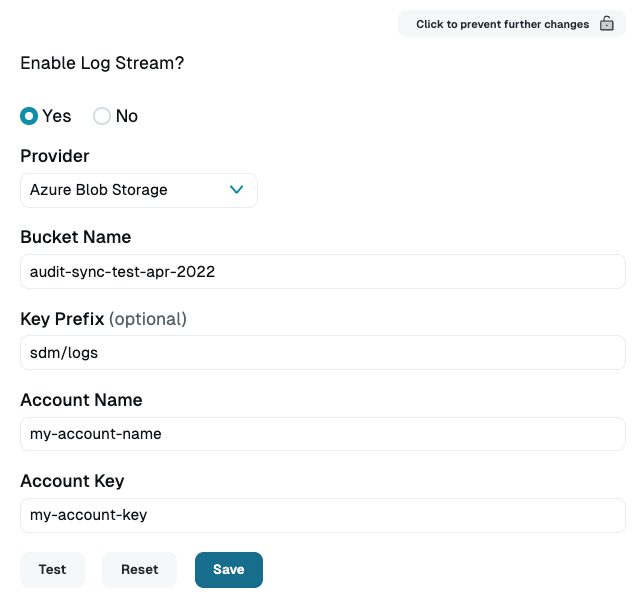
Task: Click the padlock icon to lock changes
Action: pyautogui.click(x=606, y=24)
